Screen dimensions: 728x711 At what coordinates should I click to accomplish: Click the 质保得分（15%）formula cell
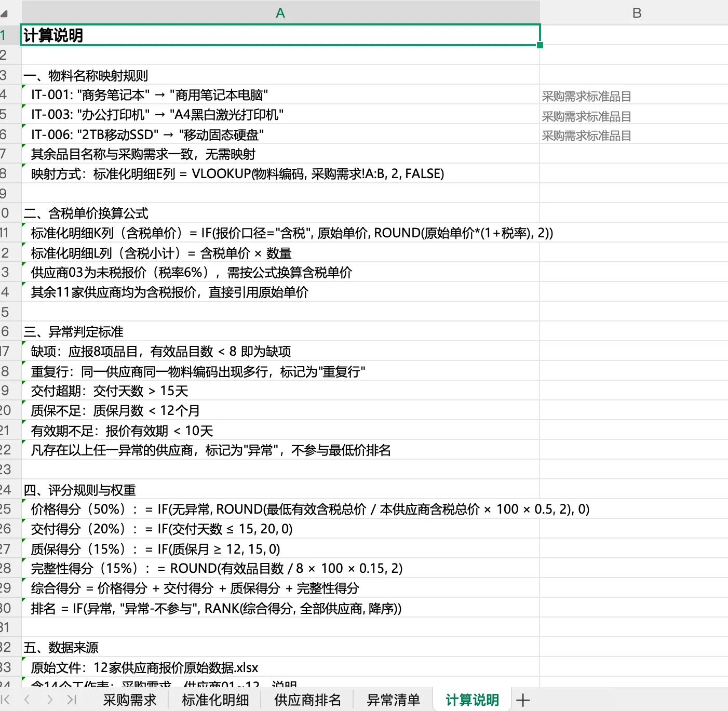[280, 549]
